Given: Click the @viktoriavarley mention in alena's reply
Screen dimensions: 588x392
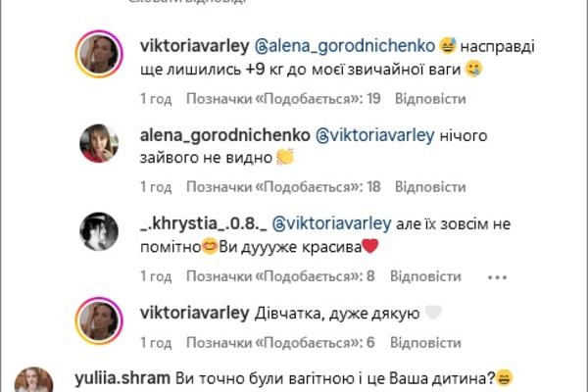Looking at the screenshot, I should coord(375,135).
